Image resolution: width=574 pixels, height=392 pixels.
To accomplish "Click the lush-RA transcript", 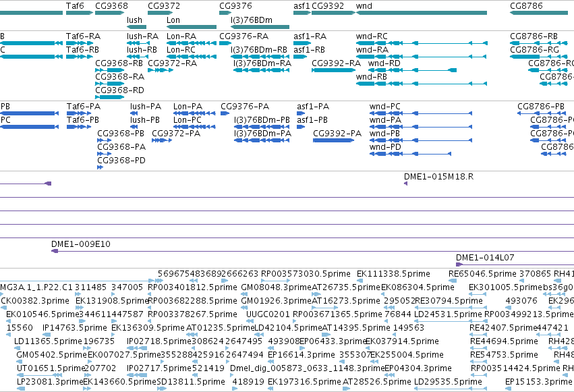I will point(138,43).
